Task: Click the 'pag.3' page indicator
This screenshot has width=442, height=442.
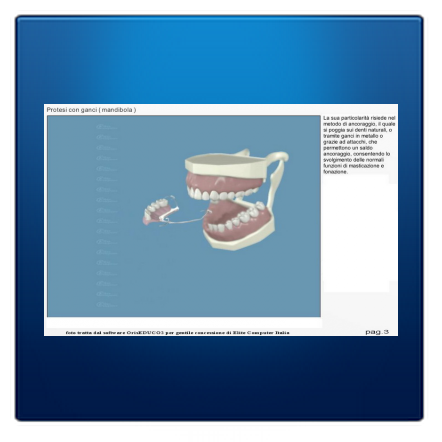Action: (377, 332)
